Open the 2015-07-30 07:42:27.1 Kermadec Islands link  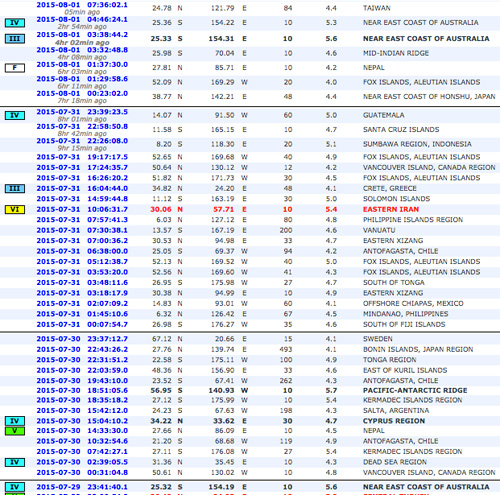point(82,452)
